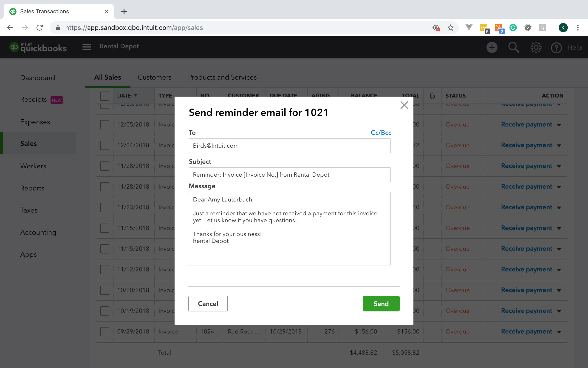Check the 10/20/2018 invoice row
This screenshot has height=368, width=588.
pos(105,290)
